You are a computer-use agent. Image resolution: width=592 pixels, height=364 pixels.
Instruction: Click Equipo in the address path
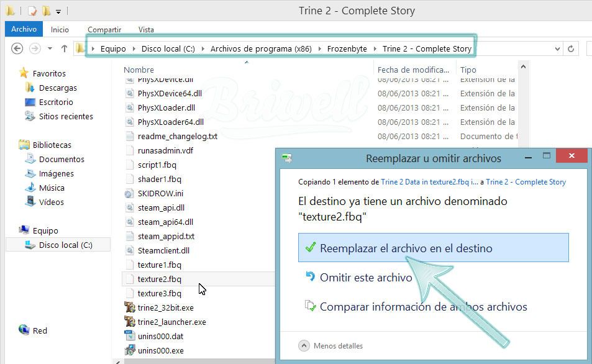113,48
